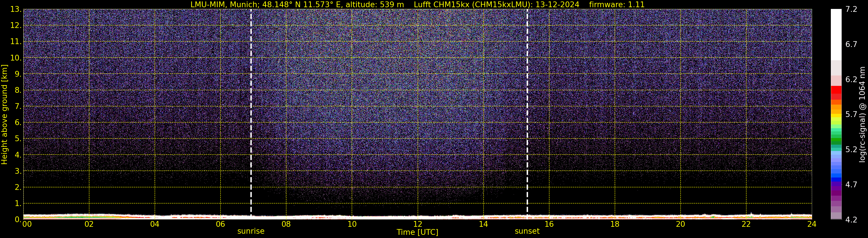The height and width of the screenshot is (238, 868).
Task: Click the color scale bar beside the plot
Action: tap(836, 114)
